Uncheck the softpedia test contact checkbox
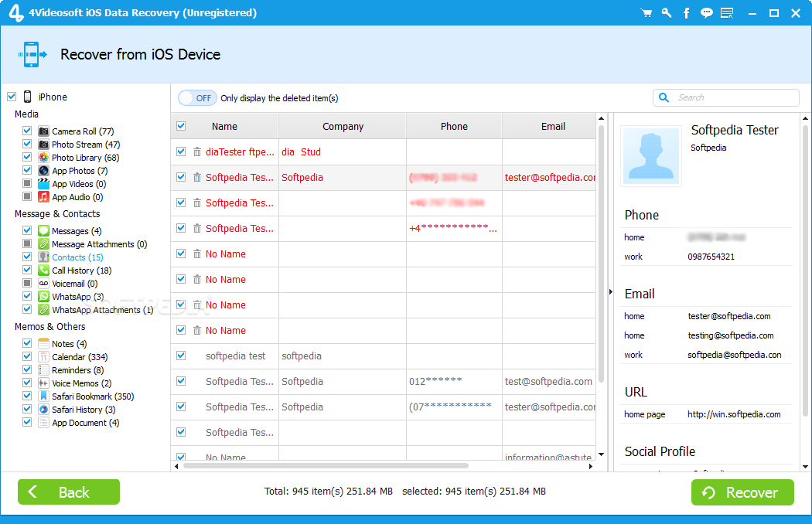The width and height of the screenshot is (812, 524). pos(181,356)
